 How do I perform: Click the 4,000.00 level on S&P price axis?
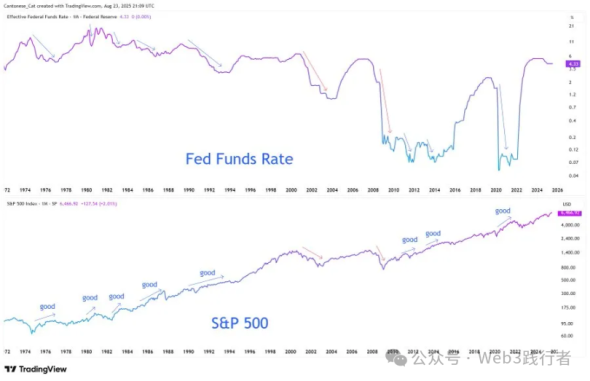coord(570,225)
